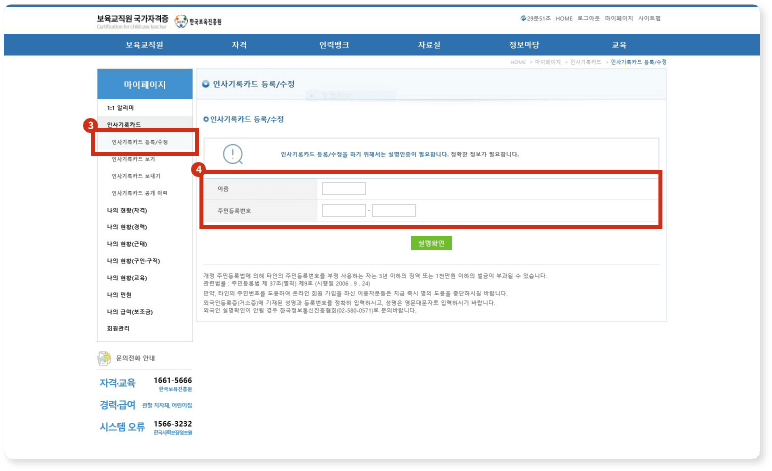Open 인사기록카드 보기 in the sidebar
The width and height of the screenshot is (772, 471).
tap(133, 159)
